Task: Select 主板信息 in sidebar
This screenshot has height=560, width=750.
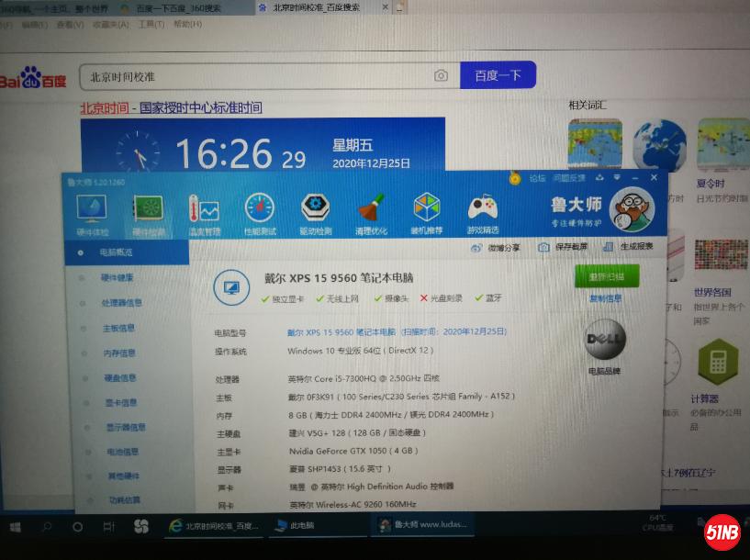Action: pos(118,328)
